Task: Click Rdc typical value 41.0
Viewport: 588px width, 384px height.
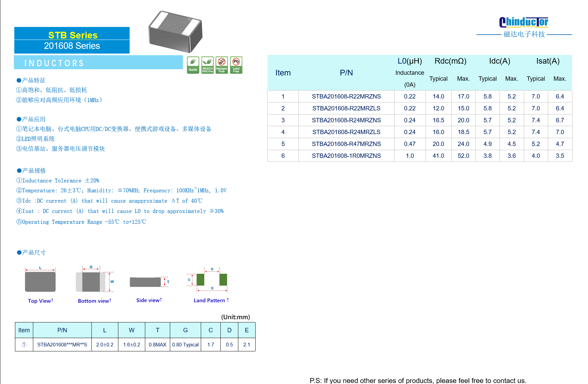Action: [x=438, y=156]
